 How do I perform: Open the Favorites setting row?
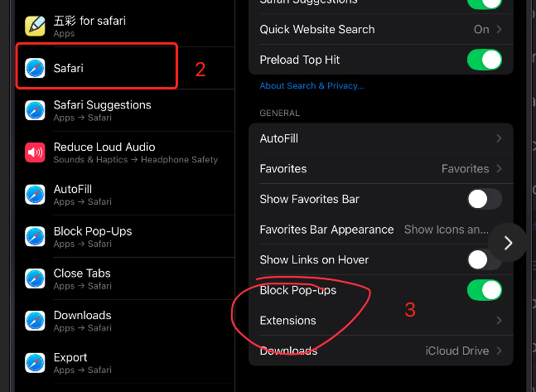click(381, 168)
